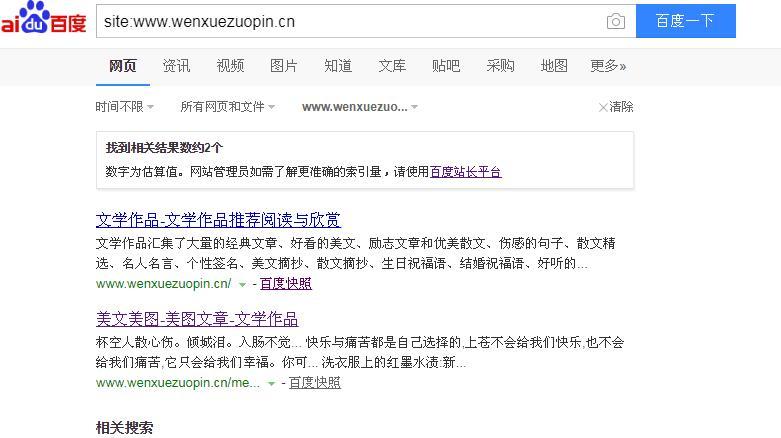Expand arrow beside www.wenxuezuopin.cn/ URL

pyautogui.click(x=242, y=285)
